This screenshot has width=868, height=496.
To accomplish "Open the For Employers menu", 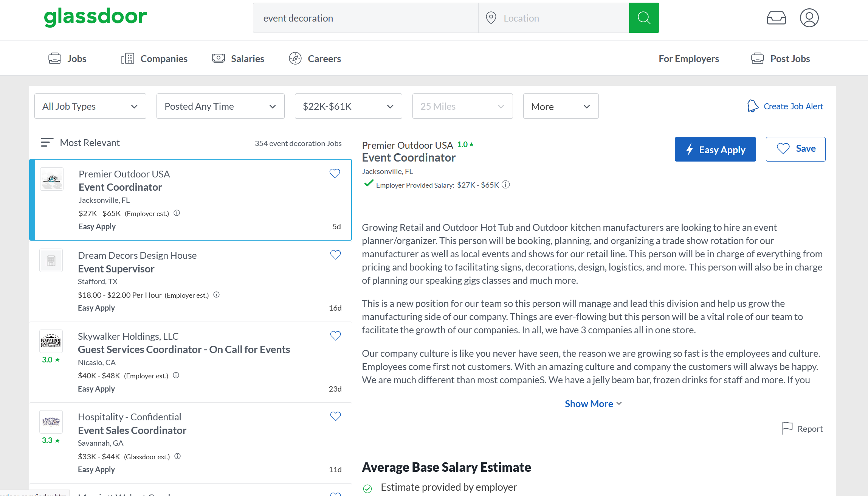I will tap(689, 59).
